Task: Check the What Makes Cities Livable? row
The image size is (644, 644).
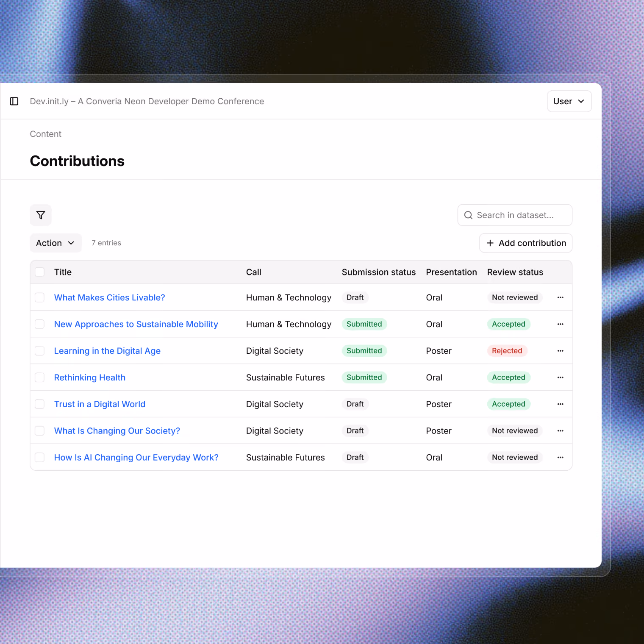Action: click(x=40, y=297)
